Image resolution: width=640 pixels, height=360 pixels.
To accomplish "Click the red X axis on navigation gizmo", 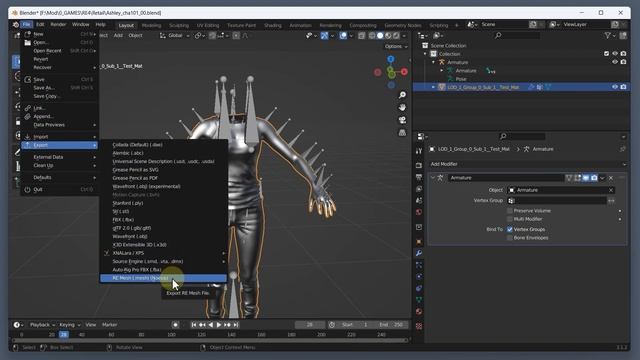I will tap(404, 72).
